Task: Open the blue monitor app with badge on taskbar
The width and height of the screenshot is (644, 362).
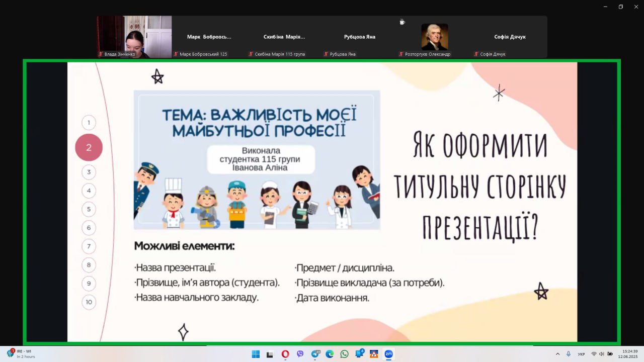Action: tap(360, 353)
